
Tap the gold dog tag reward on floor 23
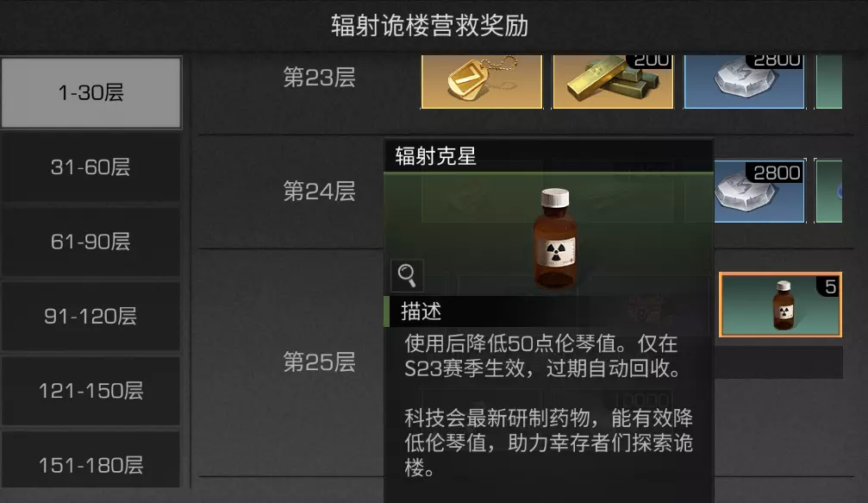coord(482,81)
